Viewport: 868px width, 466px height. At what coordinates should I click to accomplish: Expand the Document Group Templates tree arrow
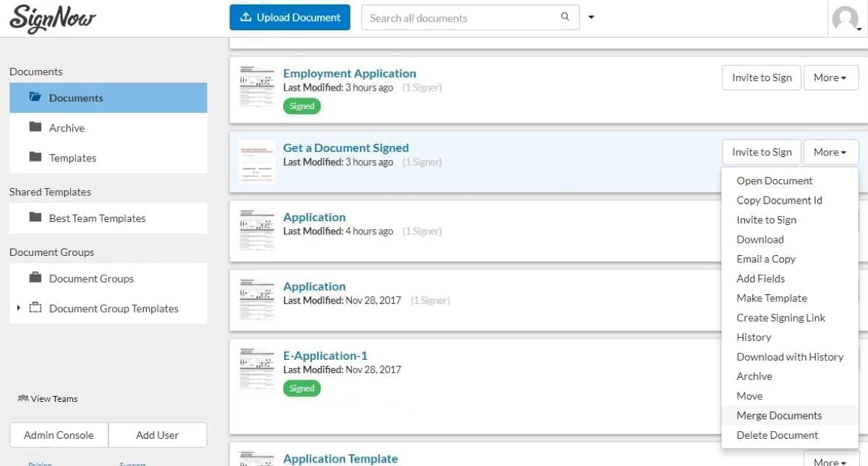click(x=18, y=308)
